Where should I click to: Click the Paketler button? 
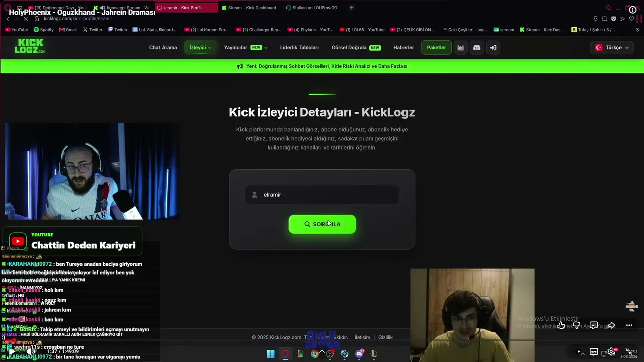pos(436,48)
